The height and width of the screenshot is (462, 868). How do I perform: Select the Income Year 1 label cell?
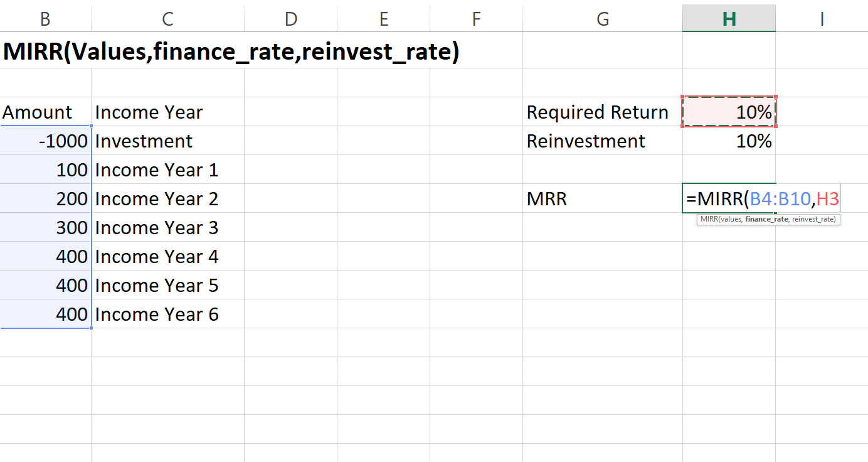click(x=156, y=169)
